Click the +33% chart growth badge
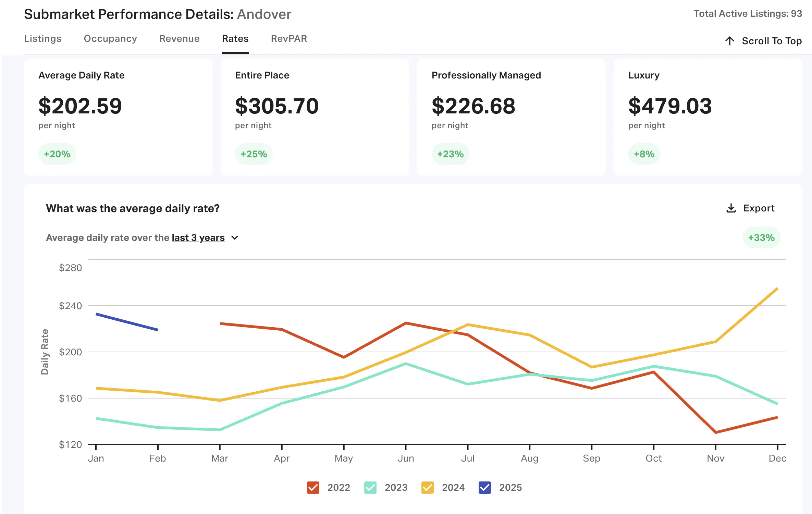Image resolution: width=812 pixels, height=514 pixels. [x=762, y=238]
